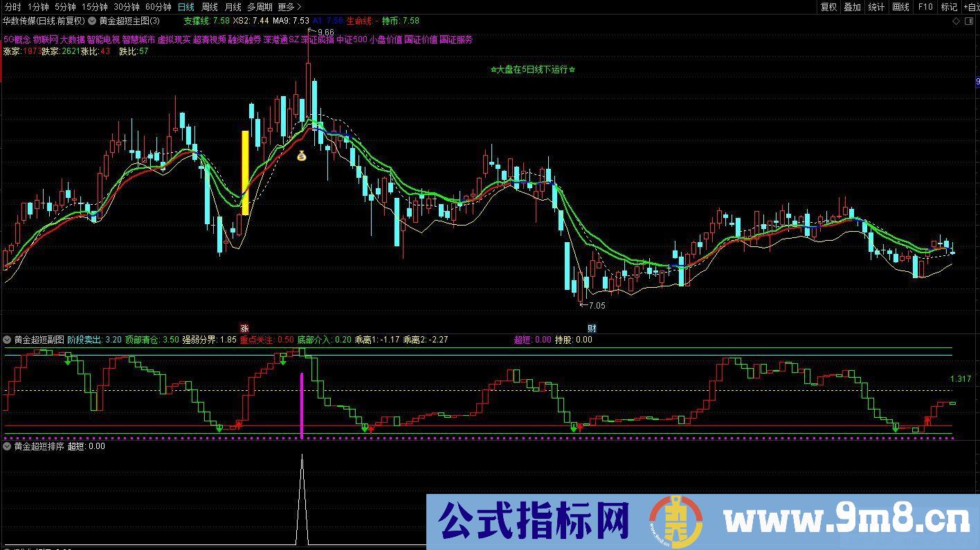The height and width of the screenshot is (550, 980).
Task: Click the yellow highlighted candle bar
Action: [x=245, y=172]
